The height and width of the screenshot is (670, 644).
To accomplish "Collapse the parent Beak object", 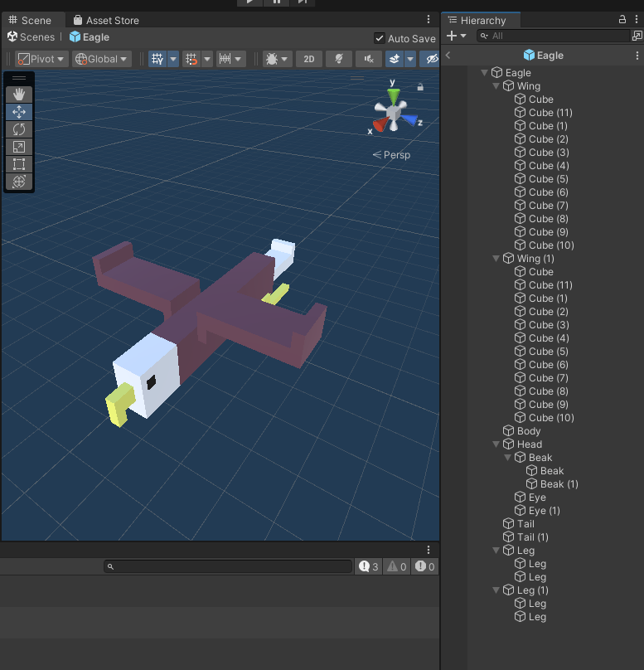I will tap(507, 458).
